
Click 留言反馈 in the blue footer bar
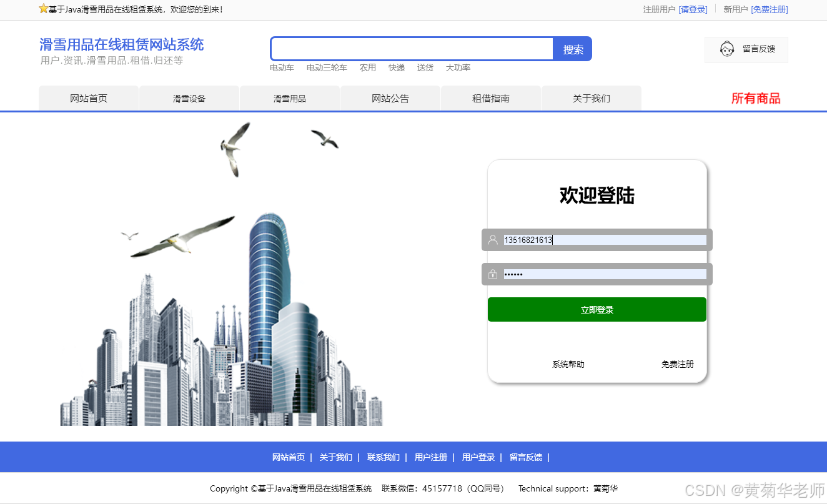[526, 457]
